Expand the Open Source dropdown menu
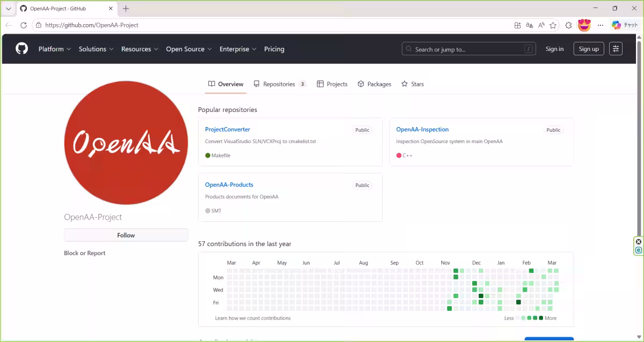This screenshot has width=644, height=342. point(188,49)
